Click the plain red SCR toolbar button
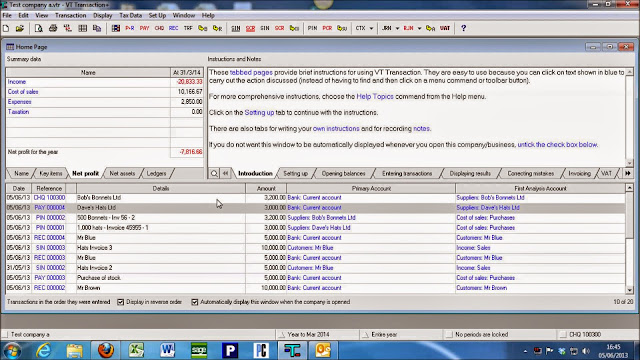The width and height of the screenshot is (640, 360). click(x=280, y=28)
